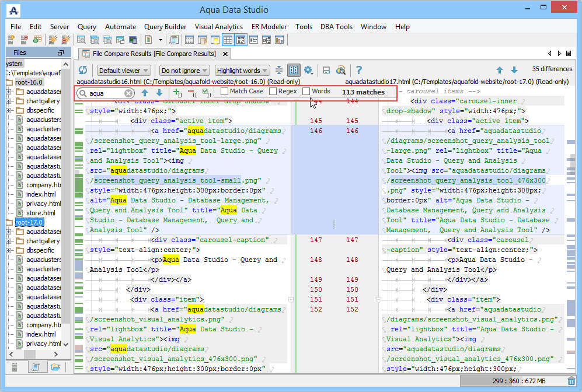This screenshot has height=392, width=582.
Task: Jump to the next difference arrow
Action: point(514,71)
